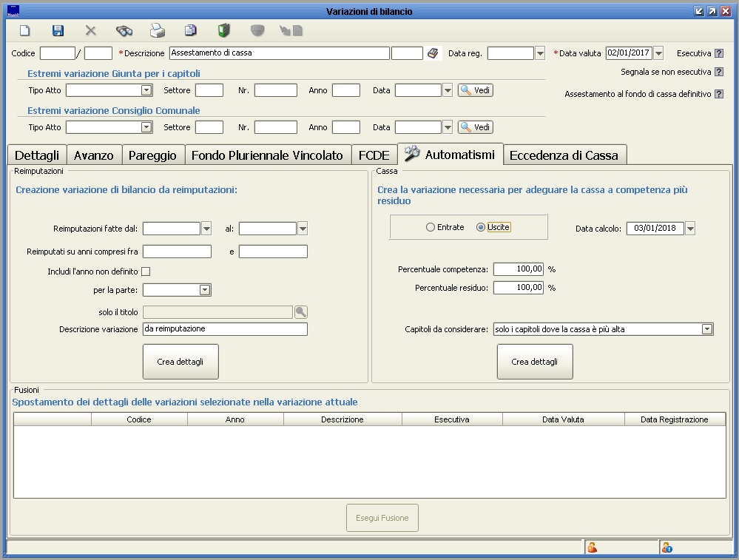Click the magnifier beside 'solo il titolo'

pyautogui.click(x=300, y=312)
